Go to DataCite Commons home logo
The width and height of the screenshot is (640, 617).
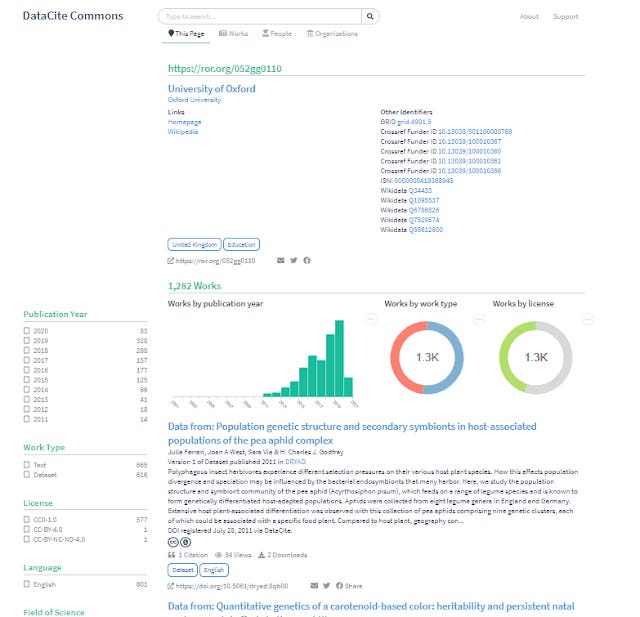coord(73,16)
